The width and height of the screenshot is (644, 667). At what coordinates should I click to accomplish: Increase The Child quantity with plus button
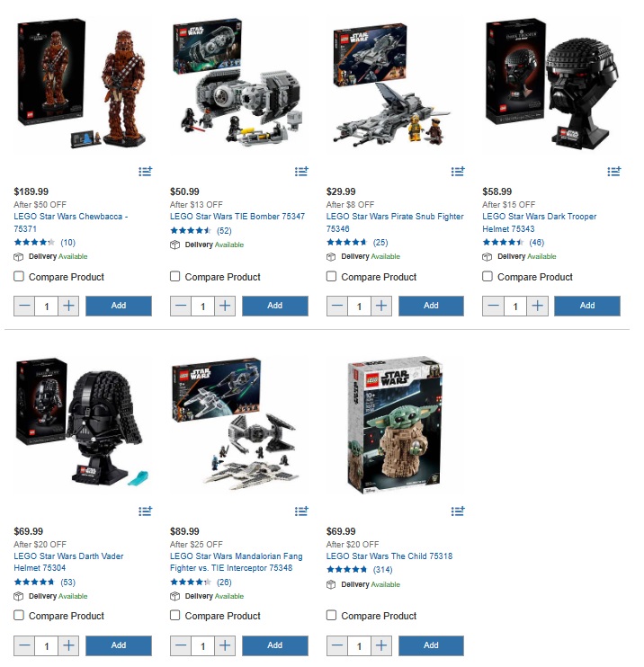point(381,645)
